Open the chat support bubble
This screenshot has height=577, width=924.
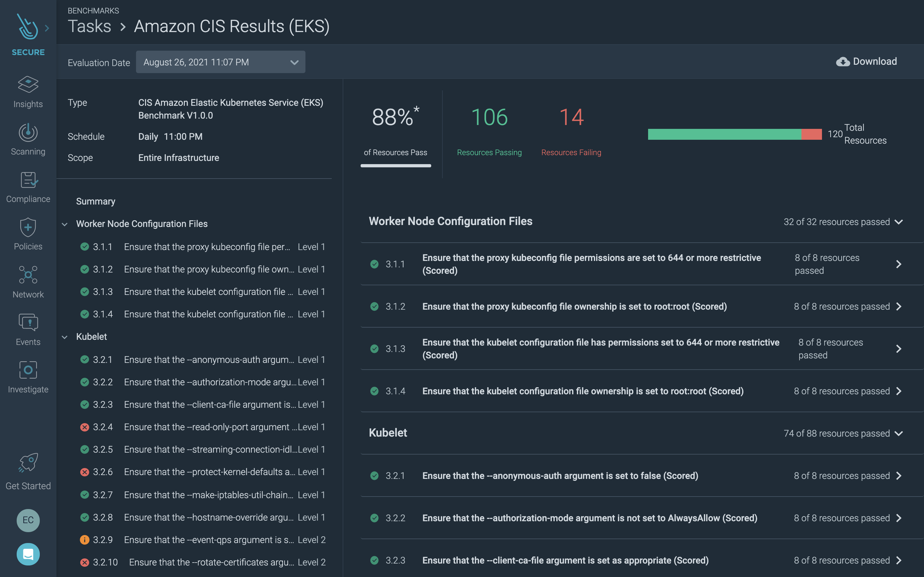(28, 554)
